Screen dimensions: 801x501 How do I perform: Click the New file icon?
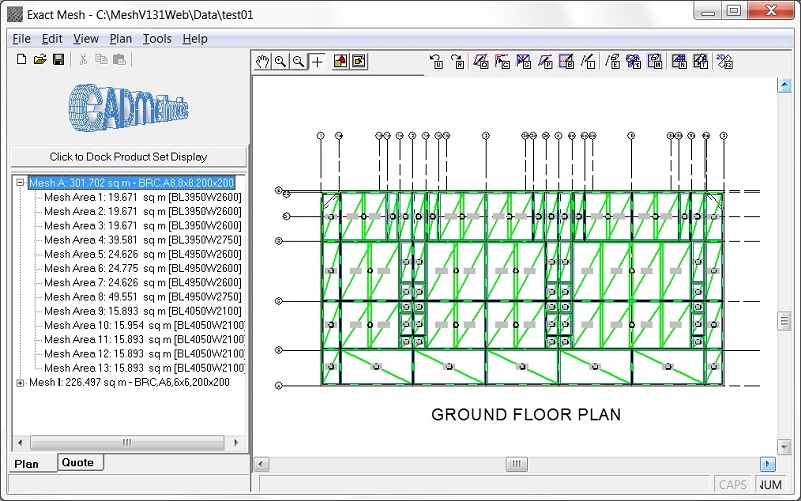(x=22, y=60)
